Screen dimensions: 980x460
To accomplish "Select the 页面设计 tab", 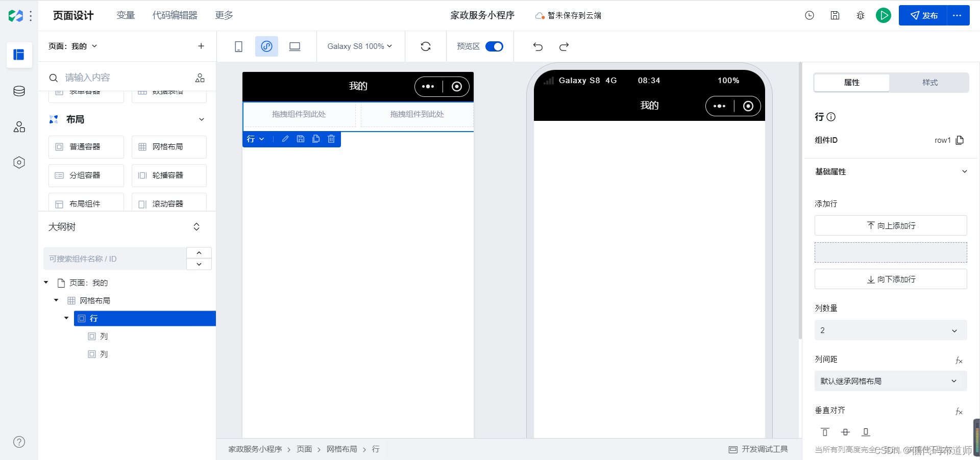I will tap(73, 15).
